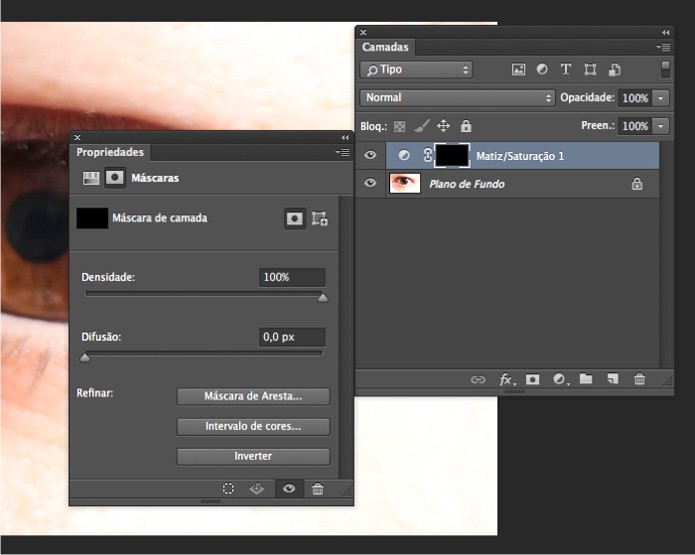This screenshot has height=555, width=695.
Task: Delete the layer with the Camadas trash icon
Action: 639,380
